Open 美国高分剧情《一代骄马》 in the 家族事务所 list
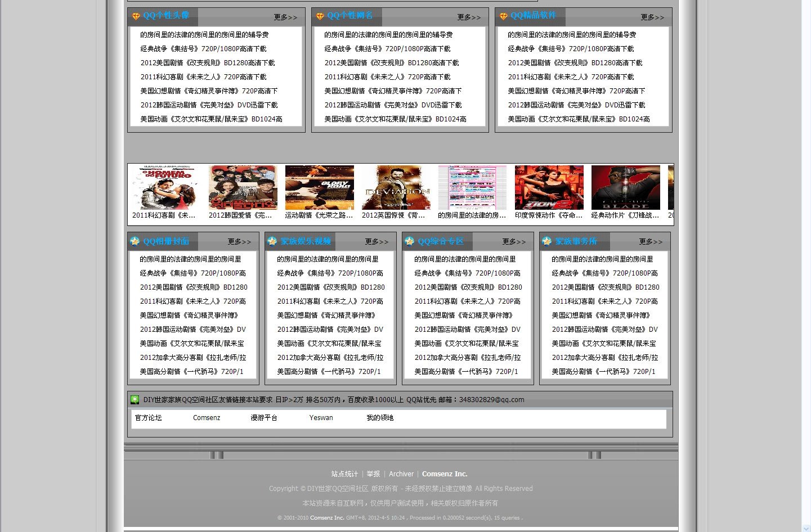811x532 pixels. coord(604,372)
